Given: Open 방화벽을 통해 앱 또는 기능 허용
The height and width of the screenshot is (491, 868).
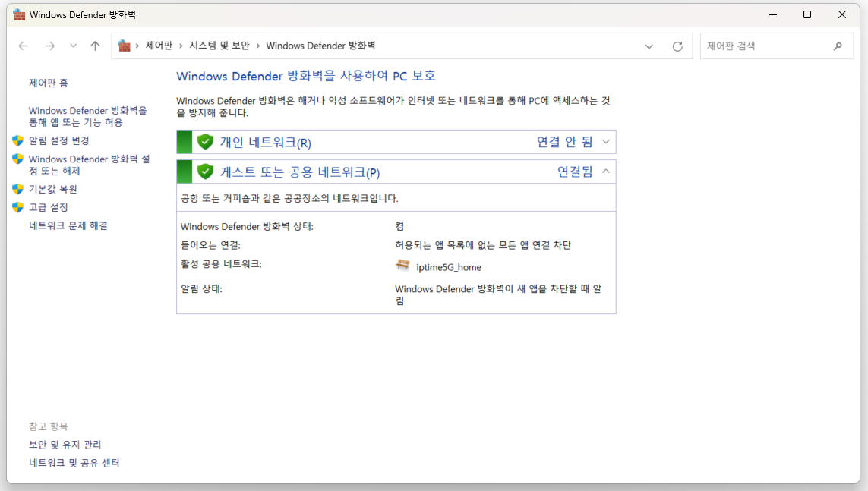Looking at the screenshot, I should pyautogui.click(x=88, y=116).
